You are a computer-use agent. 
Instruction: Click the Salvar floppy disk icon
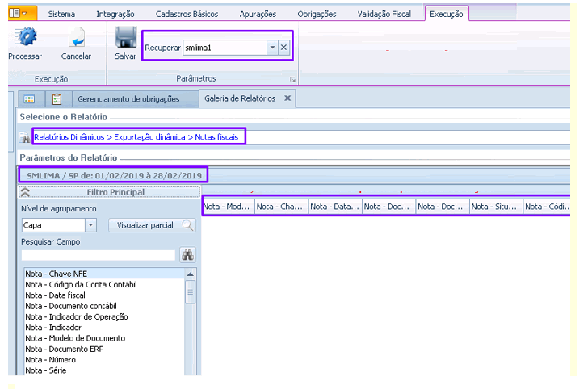pos(125,38)
